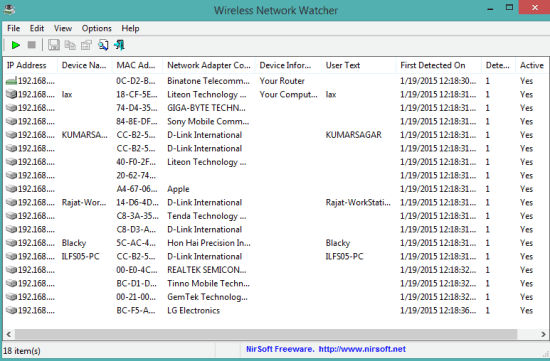This screenshot has height=361, width=550.
Task: Click the device icon on the Apple row
Action: click(11, 189)
